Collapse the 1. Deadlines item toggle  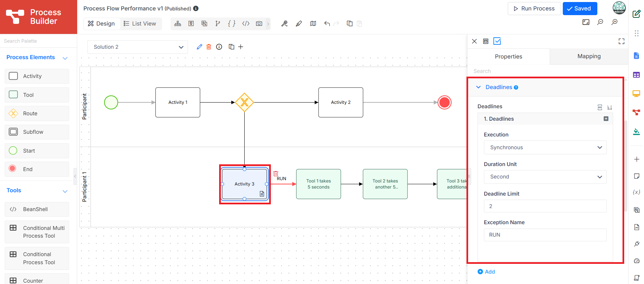pos(606,119)
